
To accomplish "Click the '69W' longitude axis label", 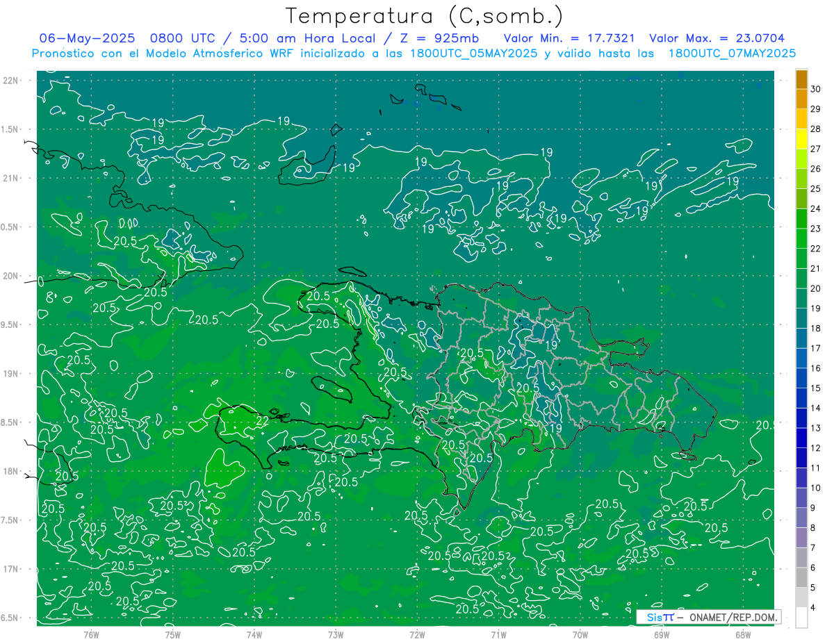I will click(x=662, y=634).
